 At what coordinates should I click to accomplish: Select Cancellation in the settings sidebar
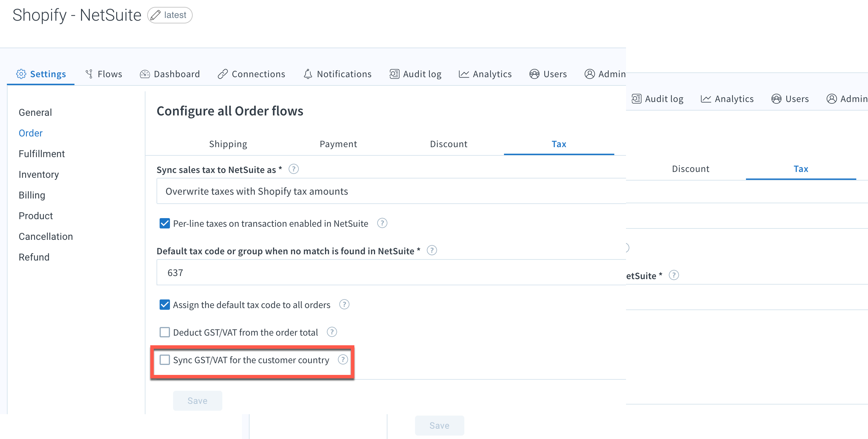[46, 236]
